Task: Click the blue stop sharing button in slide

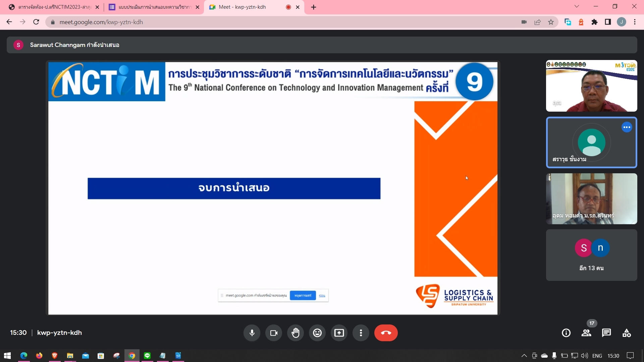Action: (x=303, y=296)
